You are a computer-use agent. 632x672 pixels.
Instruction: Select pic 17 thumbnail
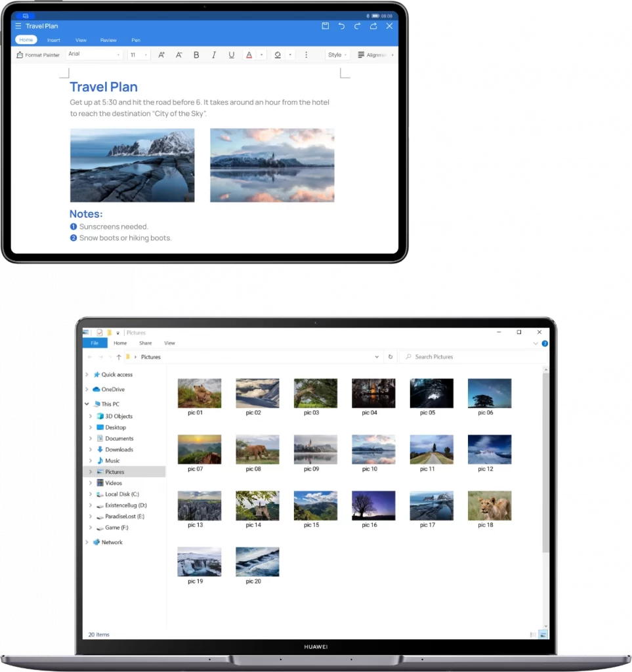(x=431, y=506)
